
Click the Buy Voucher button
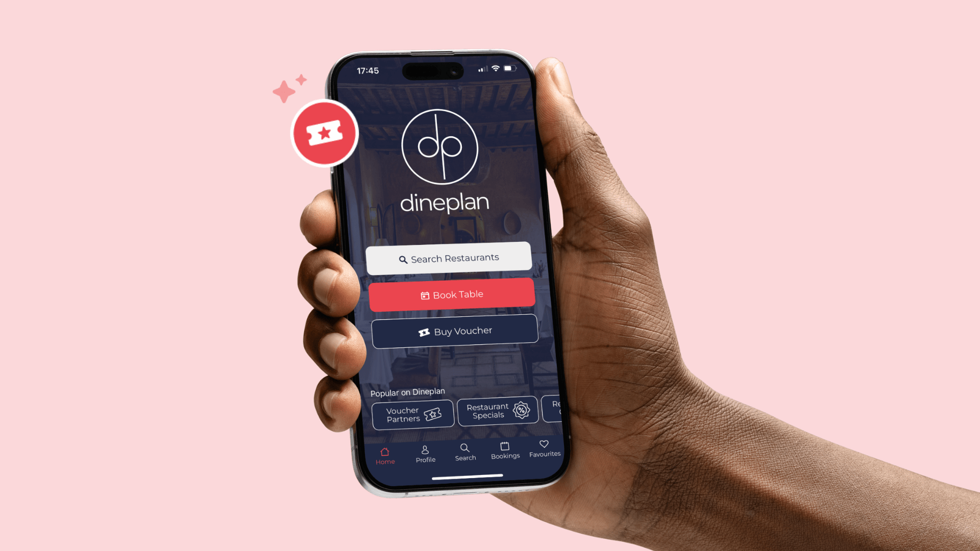tap(455, 330)
